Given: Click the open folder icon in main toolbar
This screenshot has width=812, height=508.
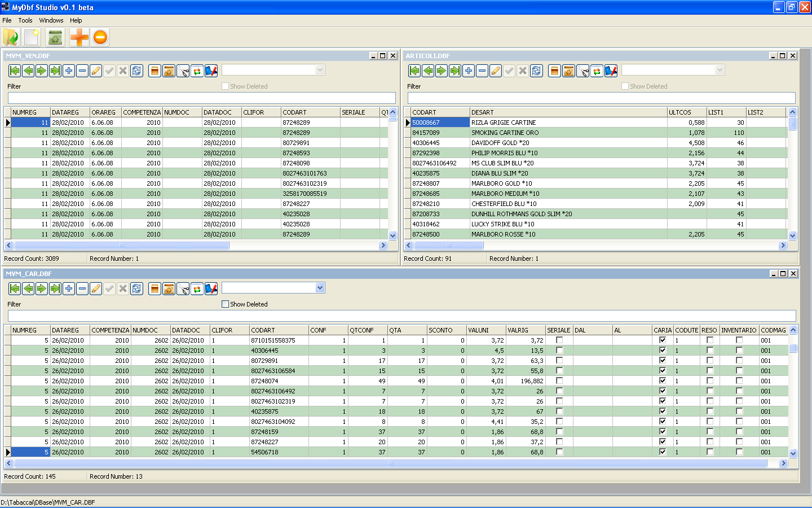Looking at the screenshot, I should pyautogui.click(x=11, y=37).
